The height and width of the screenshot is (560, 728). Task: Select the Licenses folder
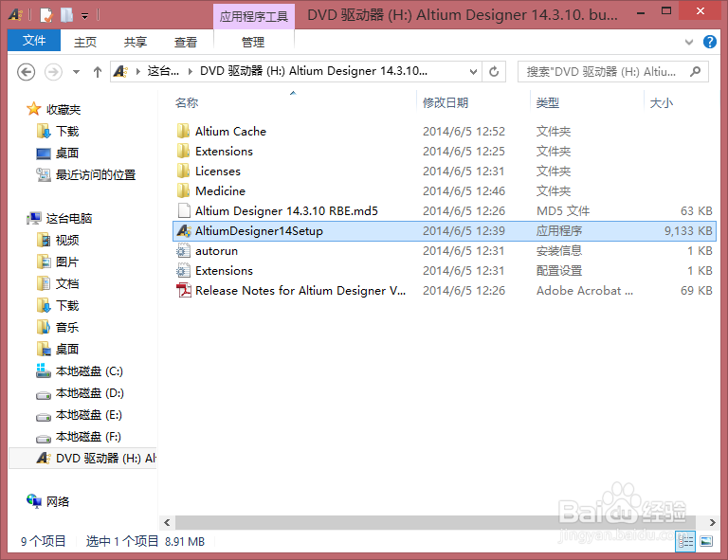[x=218, y=172]
